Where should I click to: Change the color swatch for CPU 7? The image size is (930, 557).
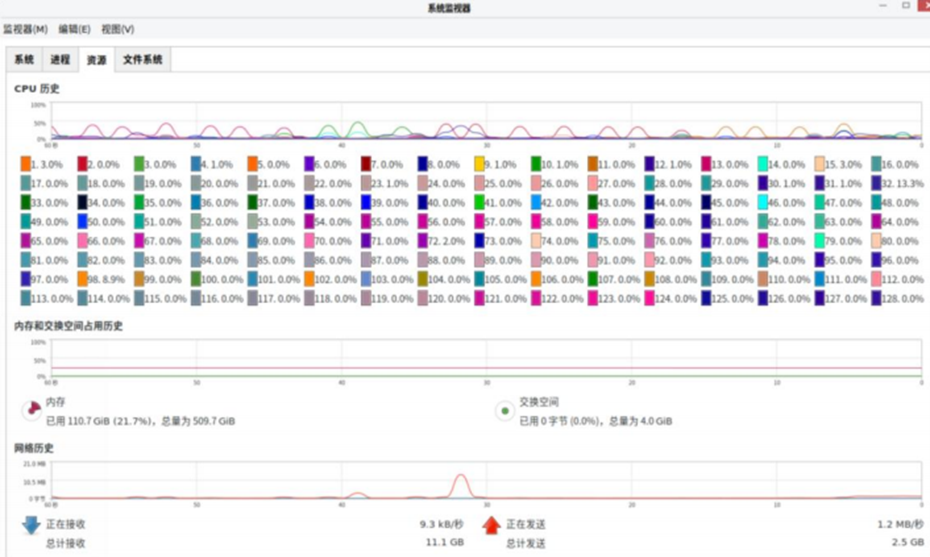(x=366, y=164)
